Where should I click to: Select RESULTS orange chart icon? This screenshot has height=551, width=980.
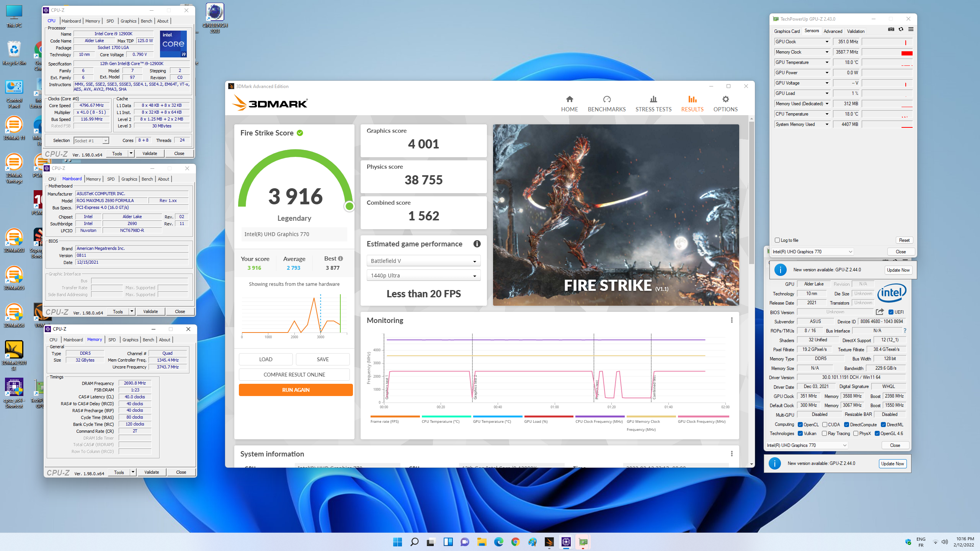692,99
